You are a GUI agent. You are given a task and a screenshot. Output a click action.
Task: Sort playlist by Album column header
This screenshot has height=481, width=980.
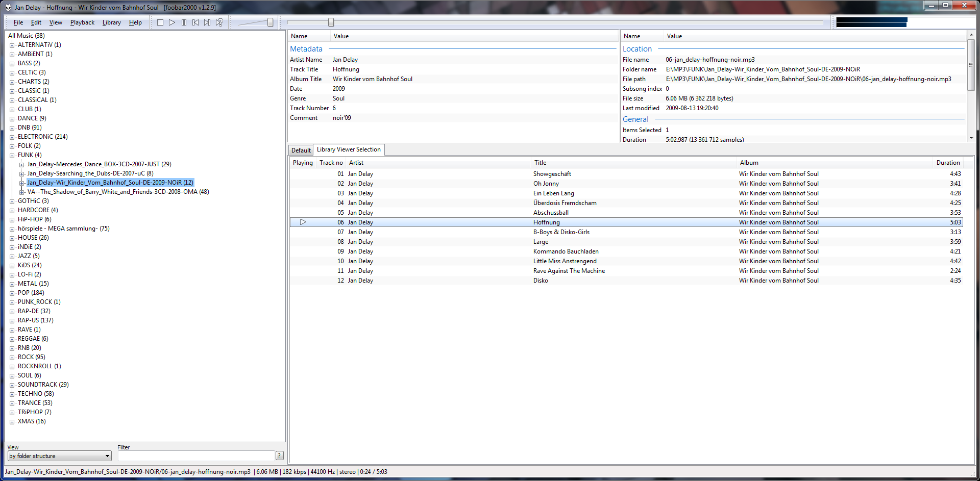(x=835, y=163)
